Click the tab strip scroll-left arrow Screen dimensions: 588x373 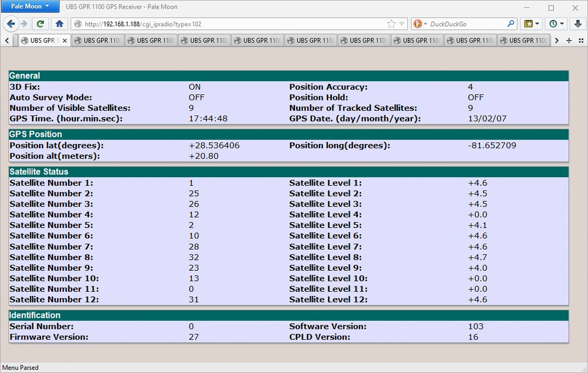tap(7, 41)
